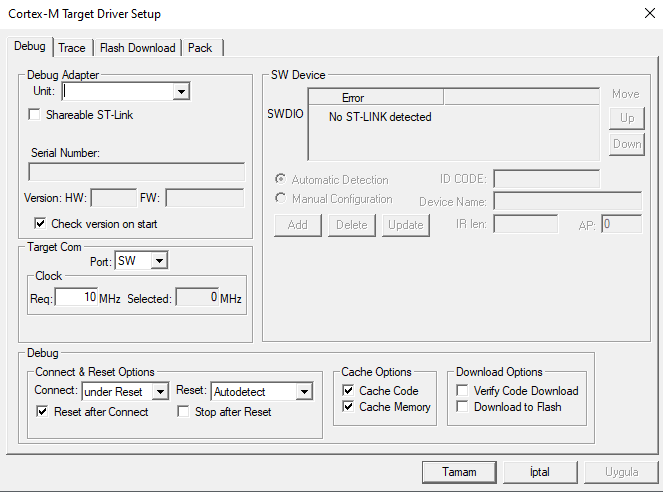The width and height of the screenshot is (663, 492).
Task: Open the Reset Autodetect dropdown
Action: tap(304, 391)
